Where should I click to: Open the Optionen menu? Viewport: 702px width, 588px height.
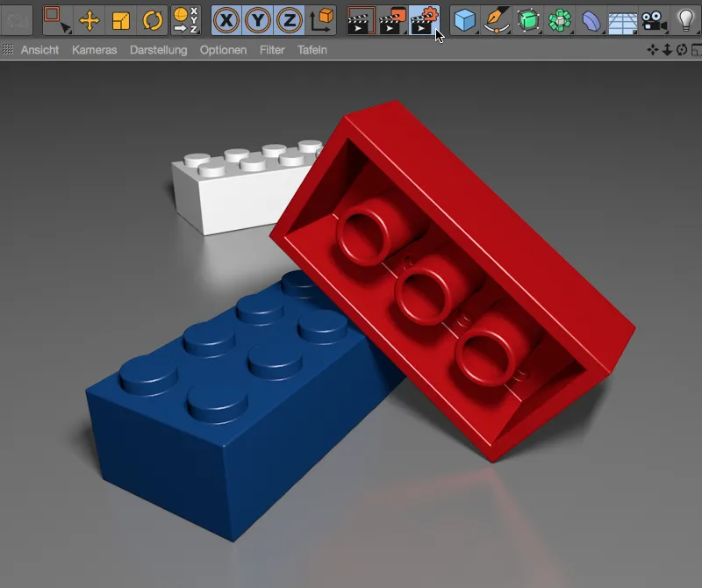pyautogui.click(x=223, y=50)
